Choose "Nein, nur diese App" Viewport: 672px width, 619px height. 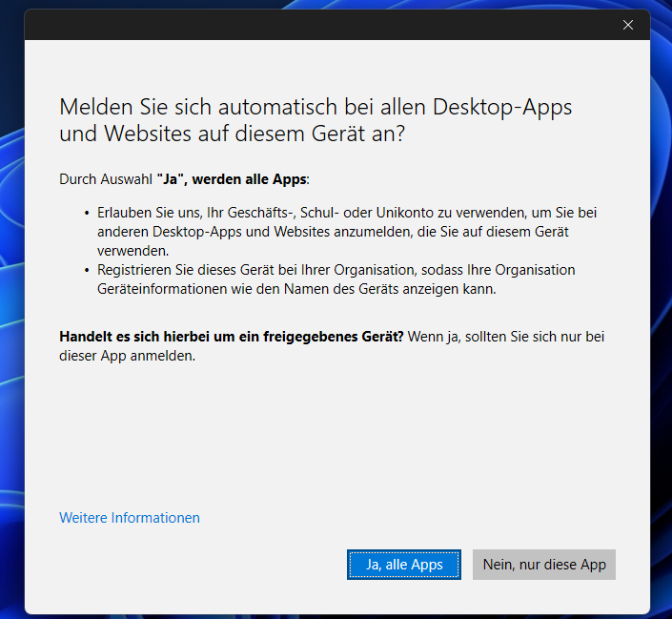544,565
